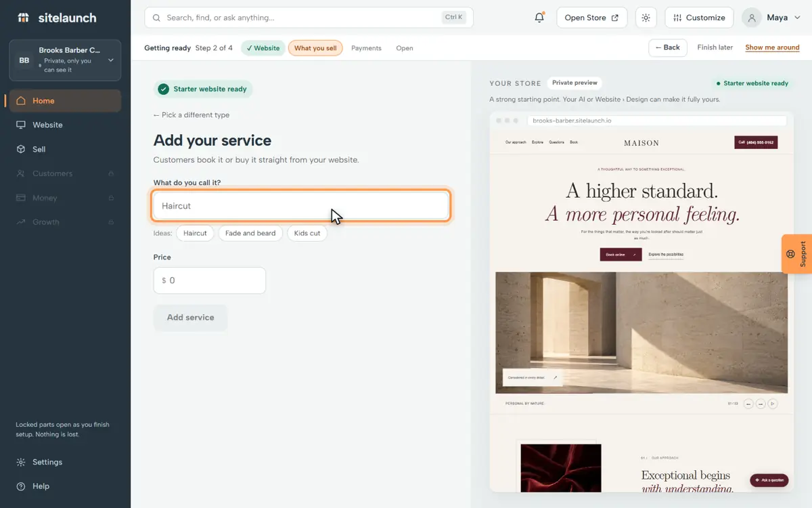Image resolution: width=812 pixels, height=508 pixels.
Task: Click the green check icon beside Starter website ready
Action: point(163,89)
